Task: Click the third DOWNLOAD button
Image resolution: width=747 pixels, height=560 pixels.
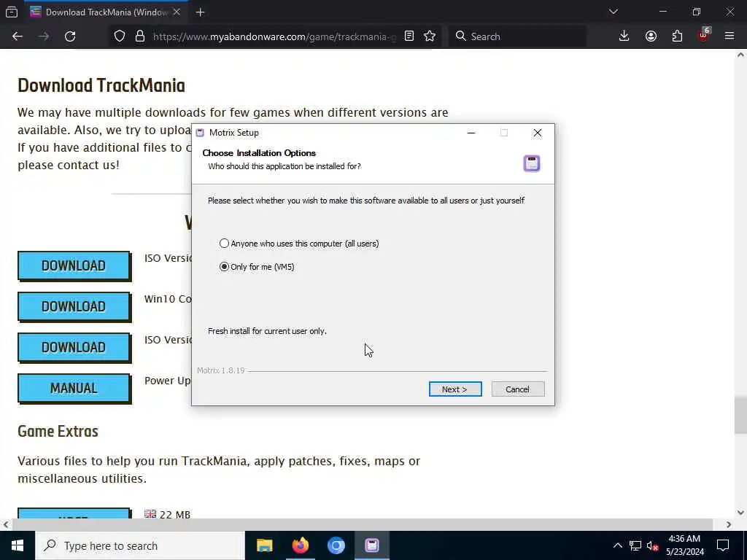Action: click(74, 348)
